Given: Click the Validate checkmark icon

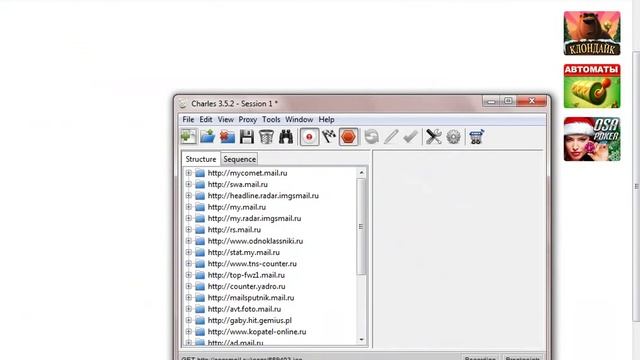Looking at the screenshot, I should click(x=410, y=137).
